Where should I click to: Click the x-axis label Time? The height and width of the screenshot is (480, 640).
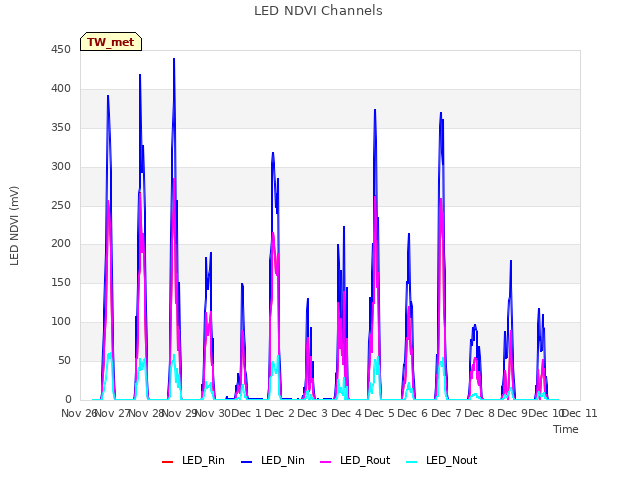click(x=566, y=429)
